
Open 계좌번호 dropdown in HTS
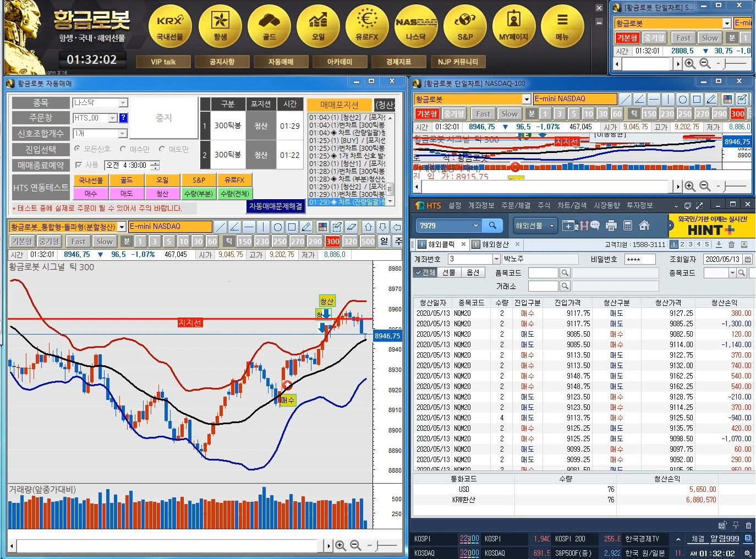(x=496, y=259)
